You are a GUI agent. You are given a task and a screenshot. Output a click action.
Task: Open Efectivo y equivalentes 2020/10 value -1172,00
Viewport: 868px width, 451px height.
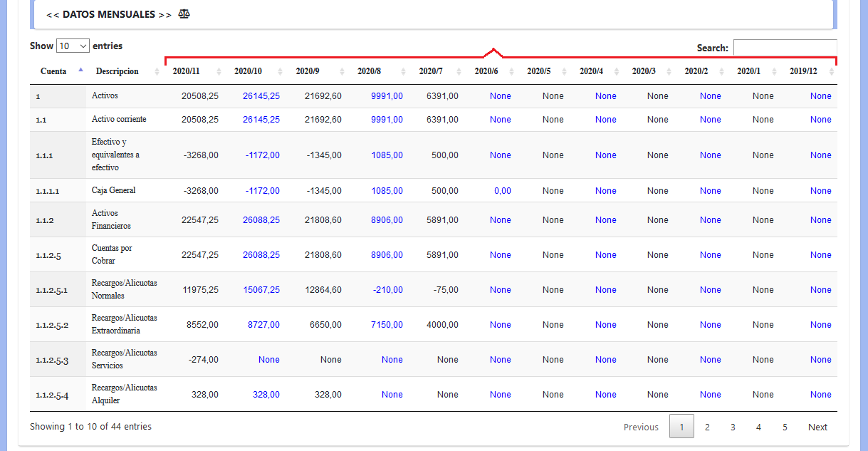tap(263, 155)
